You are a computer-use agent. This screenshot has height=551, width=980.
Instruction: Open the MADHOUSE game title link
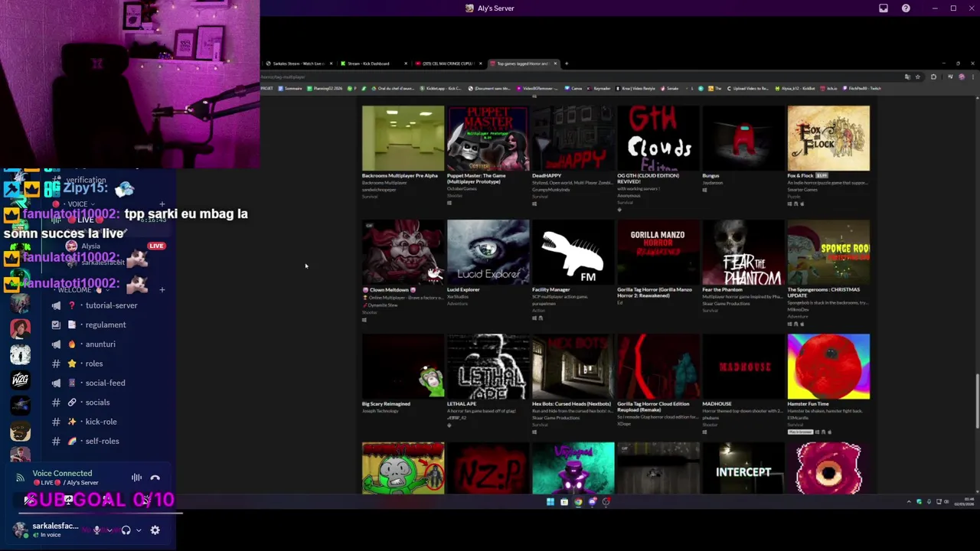coord(717,403)
